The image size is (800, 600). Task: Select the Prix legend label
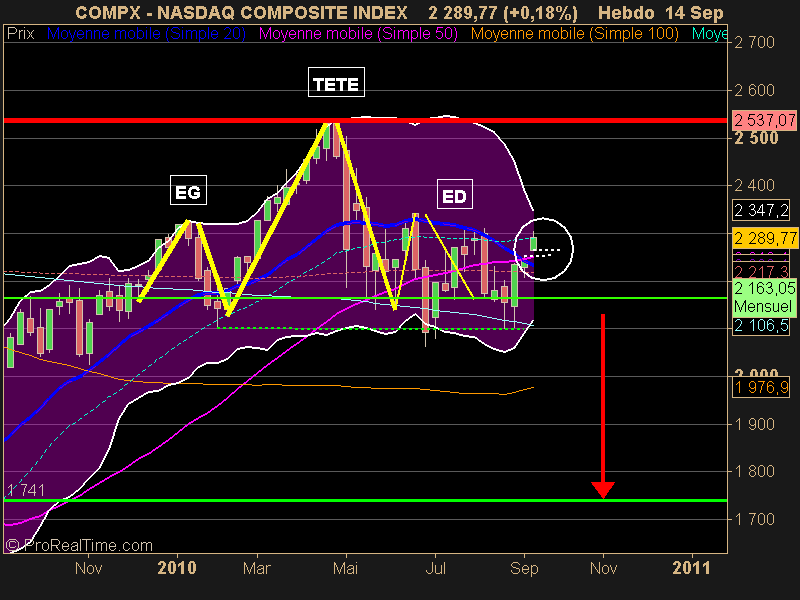[x=20, y=34]
